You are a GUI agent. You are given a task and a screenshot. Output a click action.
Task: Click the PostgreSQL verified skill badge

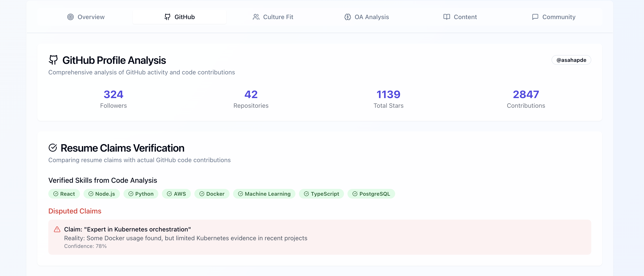[371, 194]
